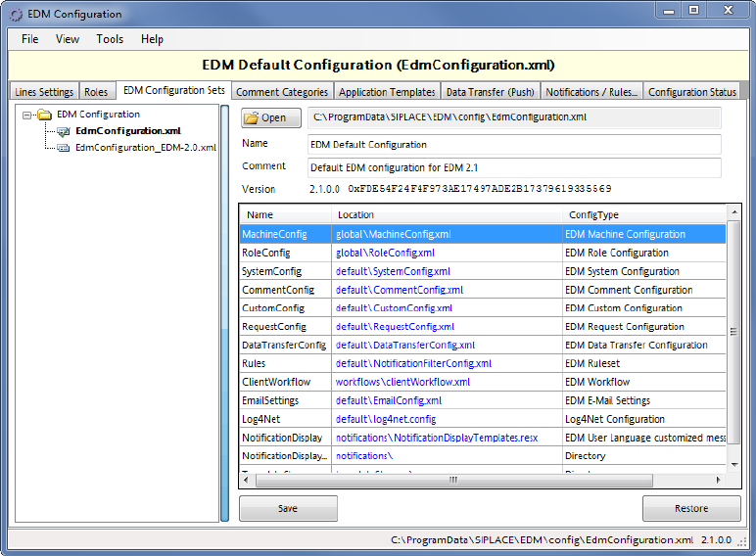Click the EDM Configuration app icon in title bar
Image resolution: width=756 pixels, height=556 pixels.
coord(13,14)
